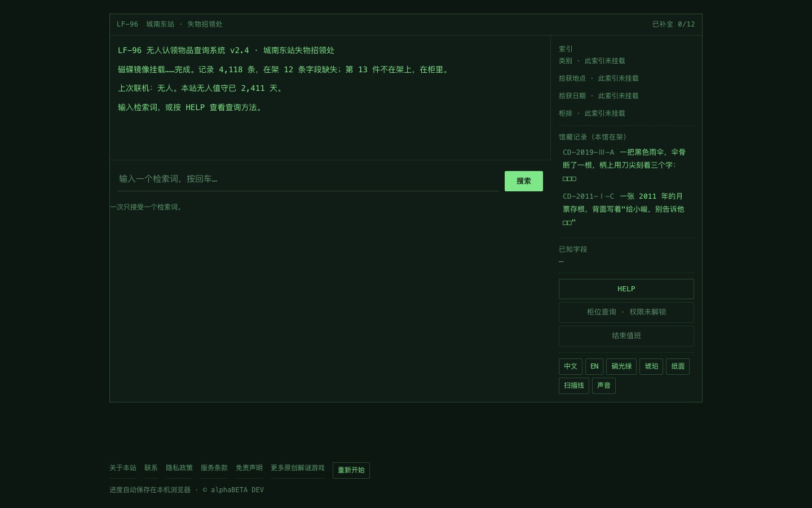812x508 pixels.
Task: Select record CD-2019-III-A black umbrella entry
Action: [626, 165]
